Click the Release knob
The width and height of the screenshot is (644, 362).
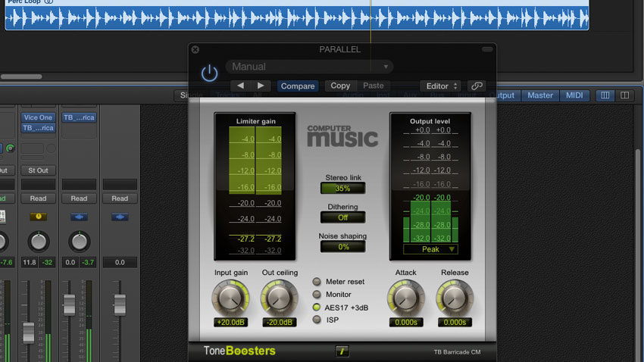coord(455,298)
